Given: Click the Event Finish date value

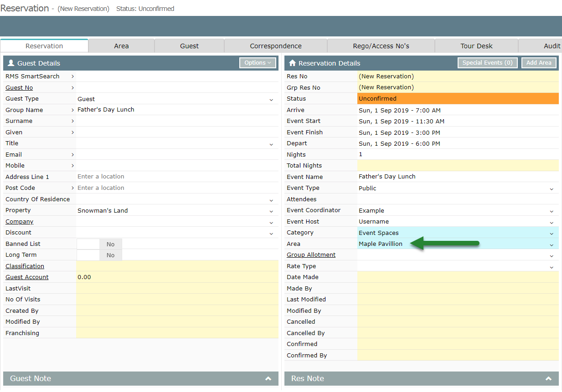Looking at the screenshot, I should [400, 132].
